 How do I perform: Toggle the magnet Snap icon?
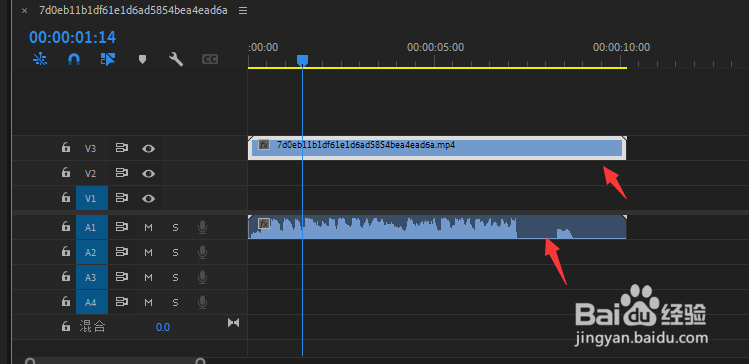[x=74, y=59]
